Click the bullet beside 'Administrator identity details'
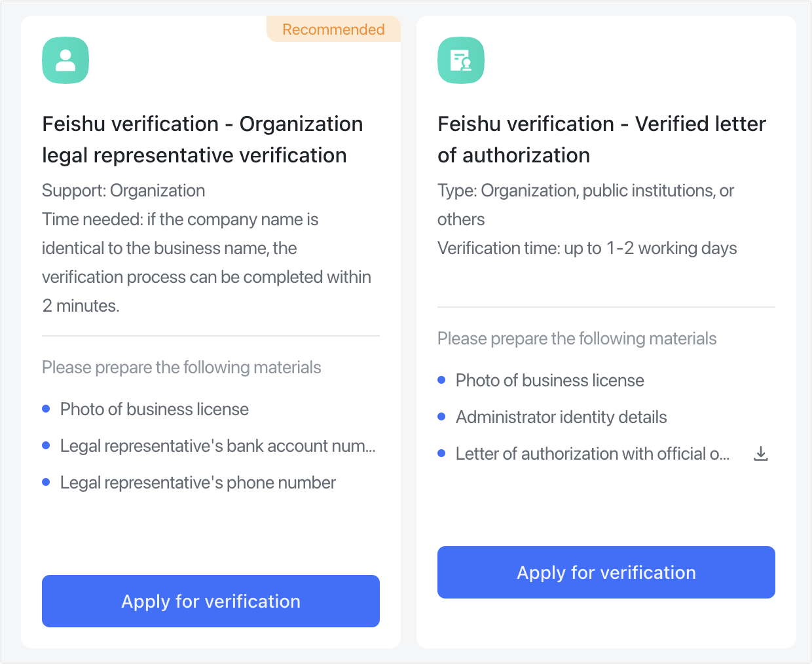Image resolution: width=812 pixels, height=664 pixels. coord(442,416)
